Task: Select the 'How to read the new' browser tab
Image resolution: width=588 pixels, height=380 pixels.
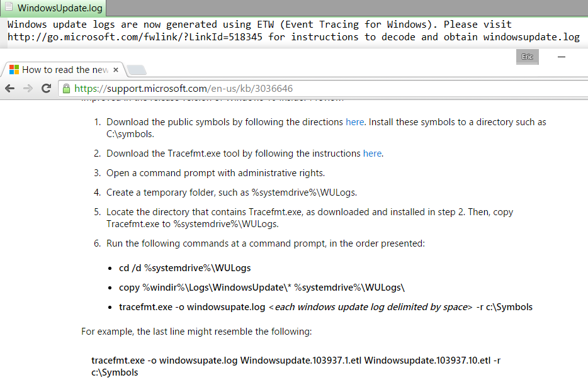Action: pos(64,70)
